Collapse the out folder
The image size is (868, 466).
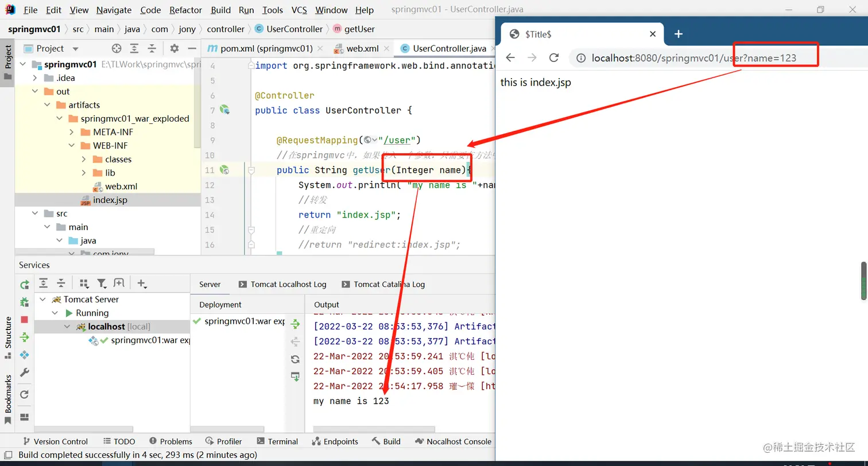point(35,91)
